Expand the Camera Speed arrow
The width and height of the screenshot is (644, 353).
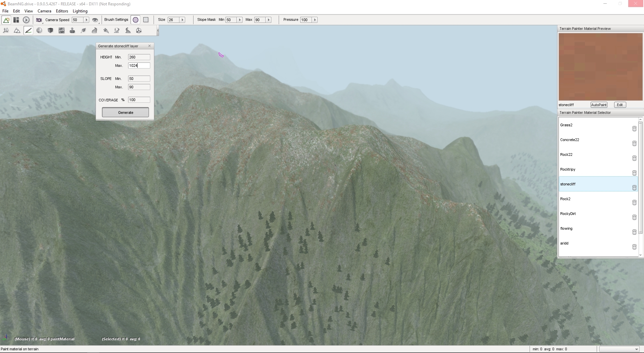[x=86, y=20]
